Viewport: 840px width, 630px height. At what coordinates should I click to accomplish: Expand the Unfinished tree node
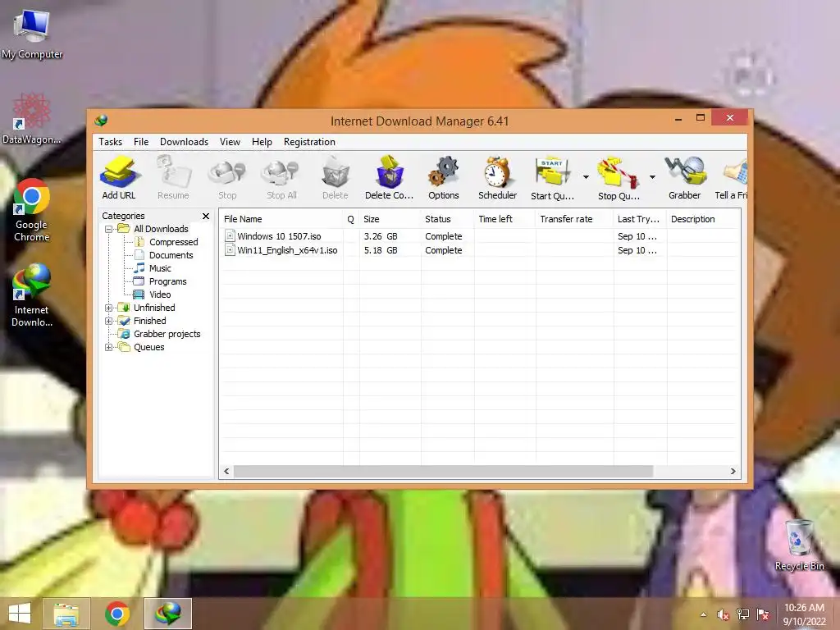point(109,308)
